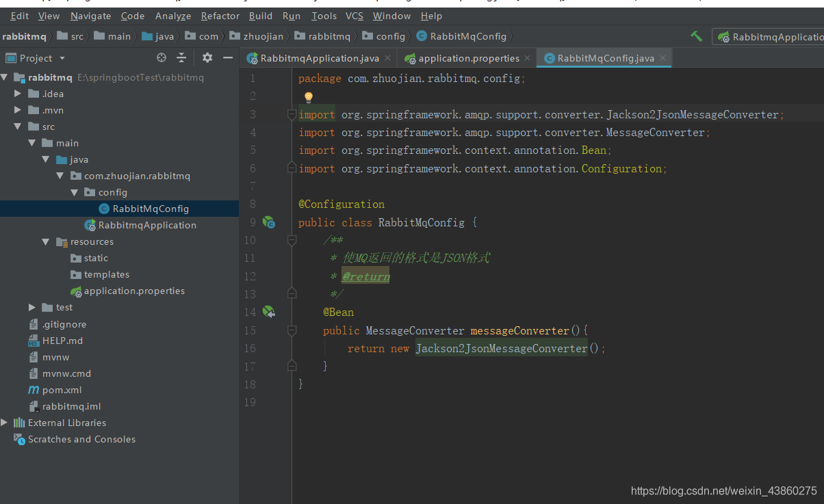The image size is (824, 504).
Task: Select the static folder
Action: pos(96,258)
